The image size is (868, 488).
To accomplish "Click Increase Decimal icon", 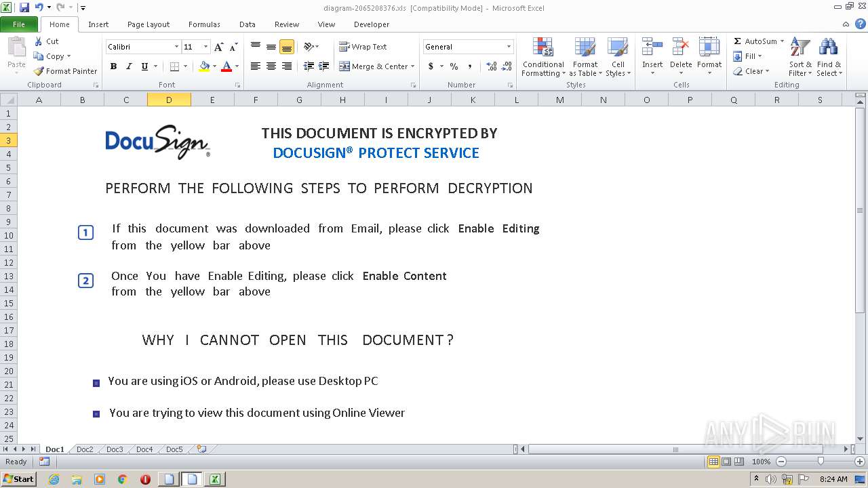I will click(x=492, y=66).
